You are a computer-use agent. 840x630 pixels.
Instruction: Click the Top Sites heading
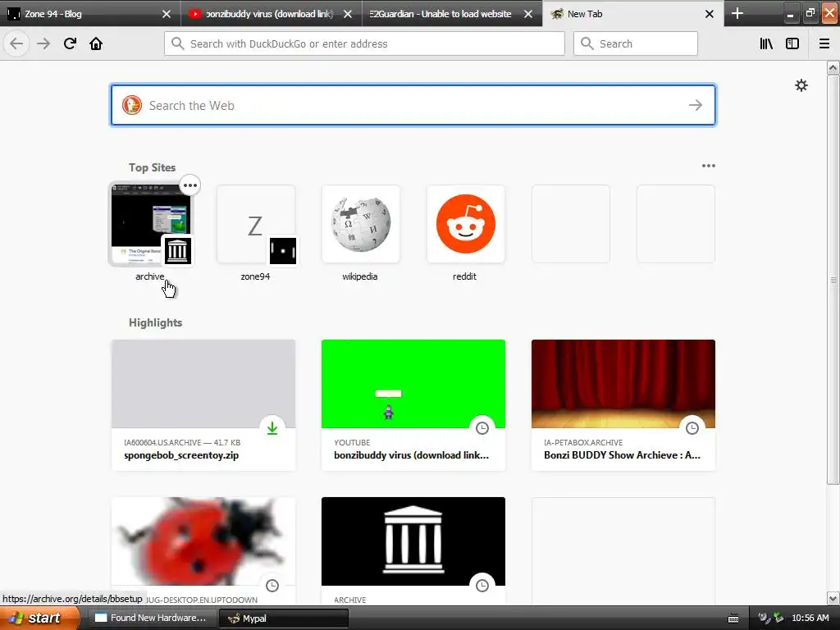tap(152, 167)
